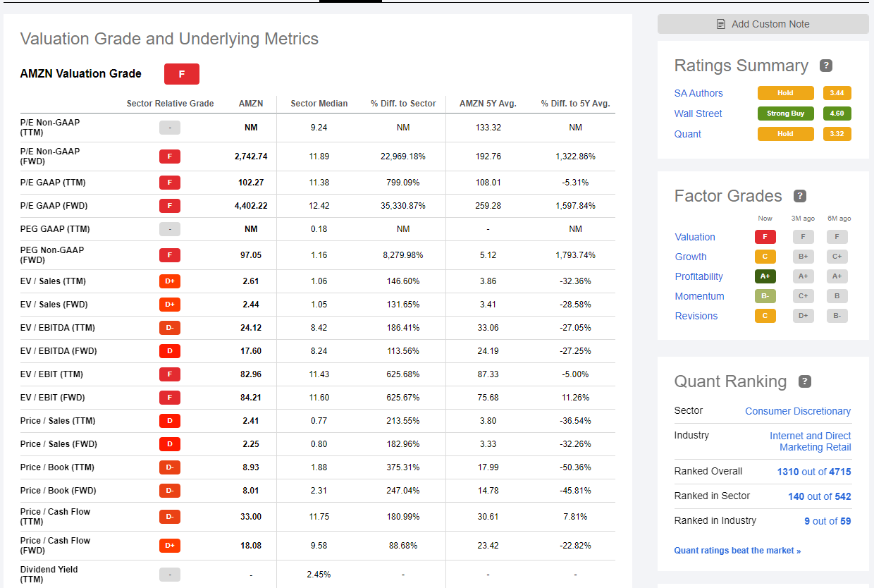The height and width of the screenshot is (588, 874).
Task: Click the % Diff. to Sector column header
Action: [403, 104]
